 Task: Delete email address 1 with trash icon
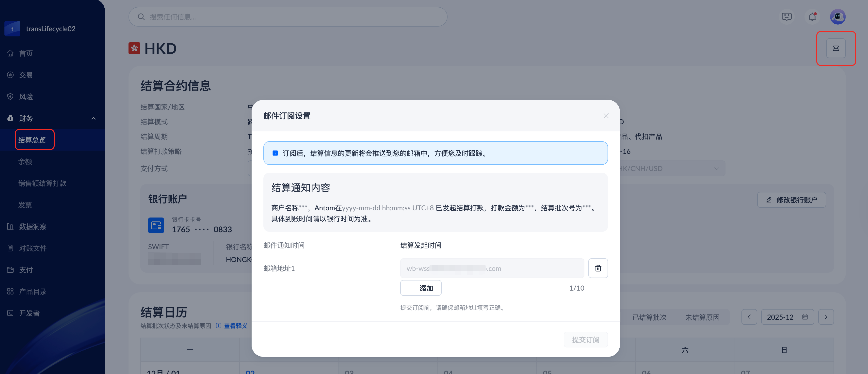598,268
